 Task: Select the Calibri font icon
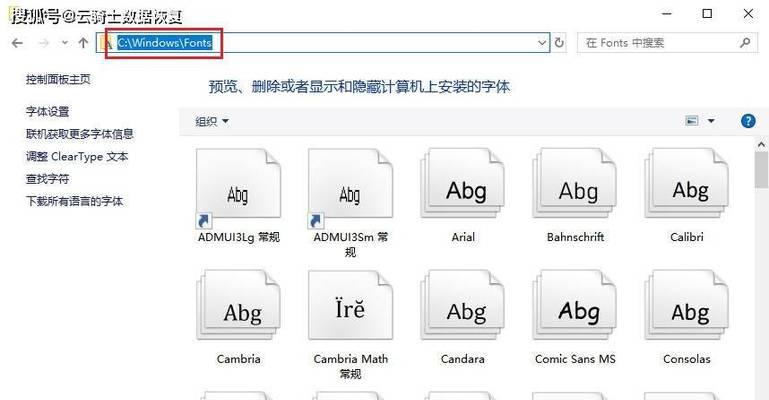click(687, 183)
